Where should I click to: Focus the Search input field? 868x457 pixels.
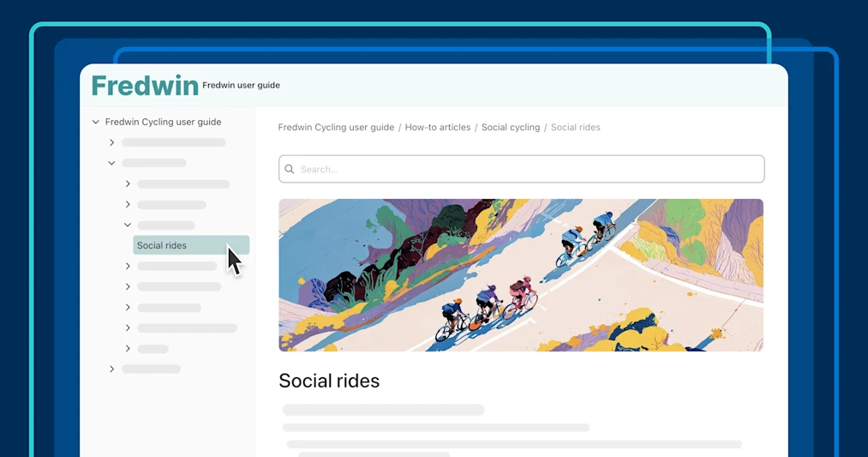click(522, 169)
